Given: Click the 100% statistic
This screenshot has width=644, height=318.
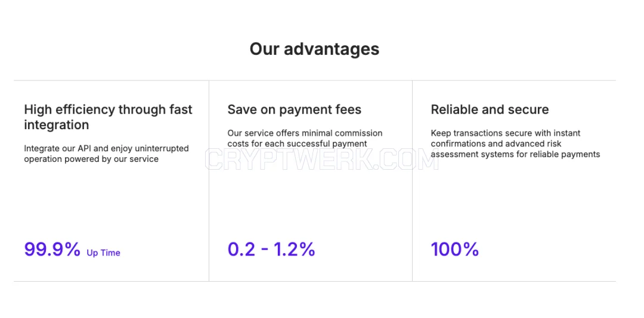Looking at the screenshot, I should (454, 250).
